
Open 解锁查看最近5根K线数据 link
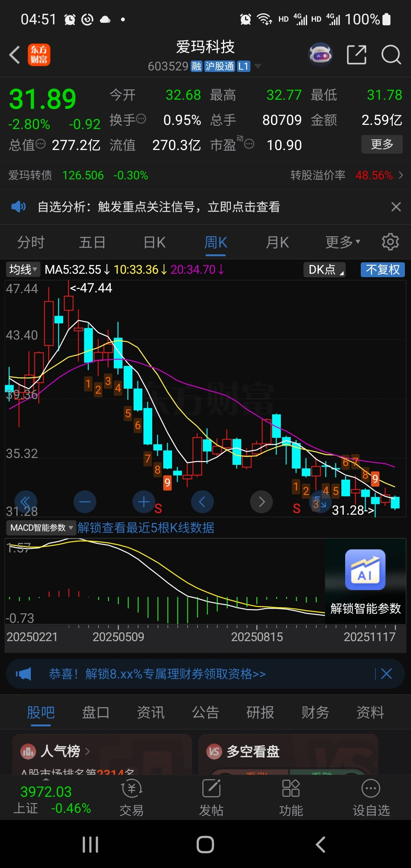click(x=146, y=528)
